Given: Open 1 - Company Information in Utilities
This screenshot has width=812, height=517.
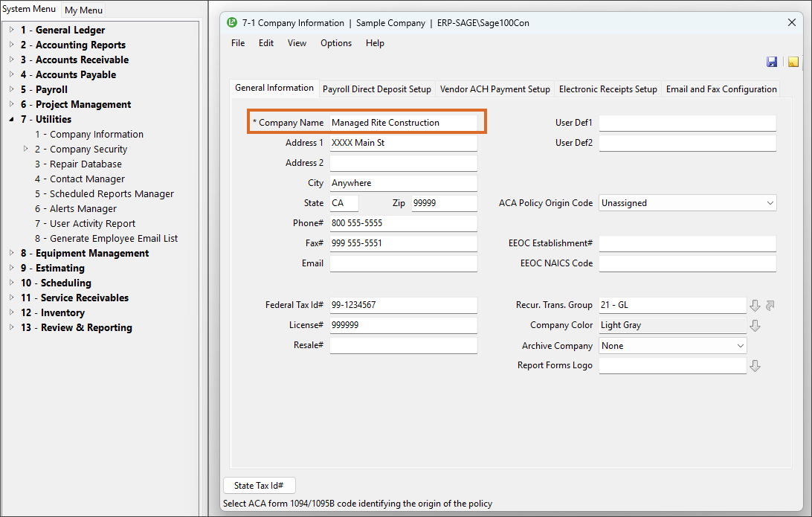Looking at the screenshot, I should point(89,134).
